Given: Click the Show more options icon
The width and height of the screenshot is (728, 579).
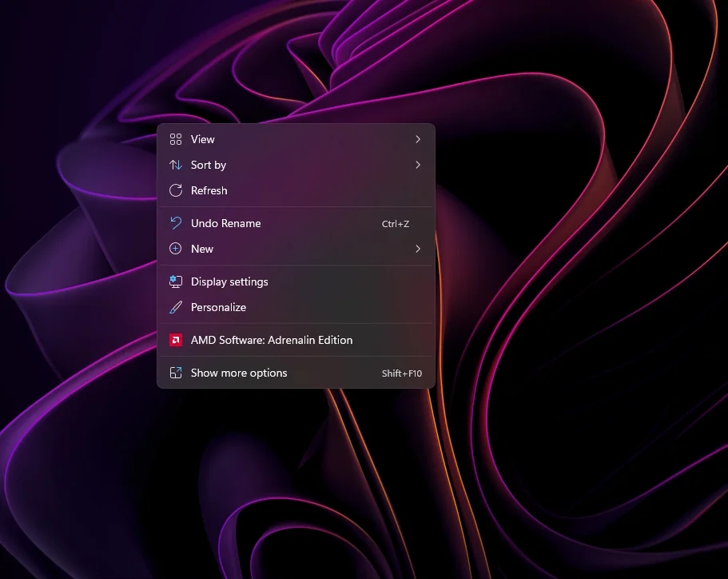Looking at the screenshot, I should pos(176,373).
